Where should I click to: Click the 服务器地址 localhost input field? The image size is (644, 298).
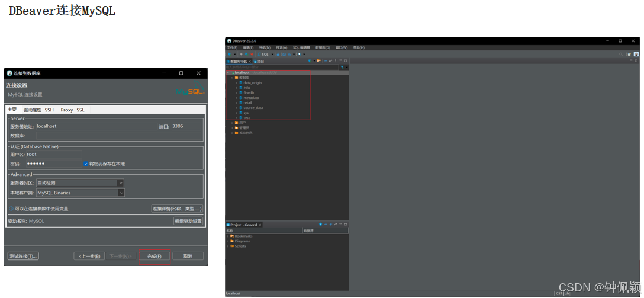(96, 126)
